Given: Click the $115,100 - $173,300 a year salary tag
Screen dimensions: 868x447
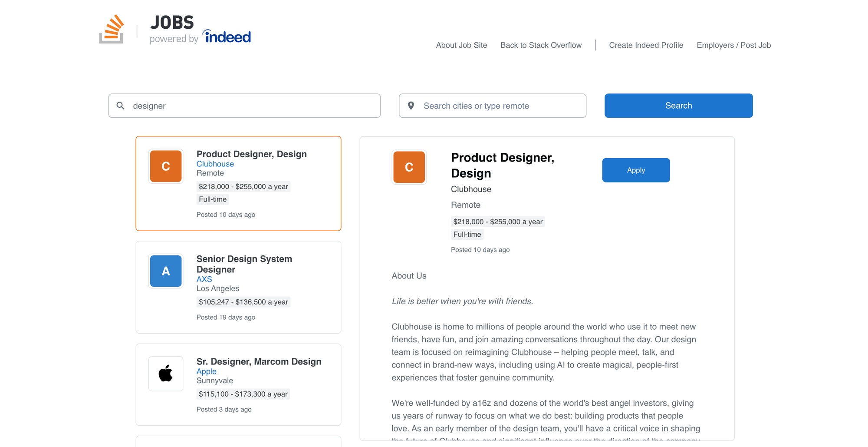Looking at the screenshot, I should (x=243, y=394).
